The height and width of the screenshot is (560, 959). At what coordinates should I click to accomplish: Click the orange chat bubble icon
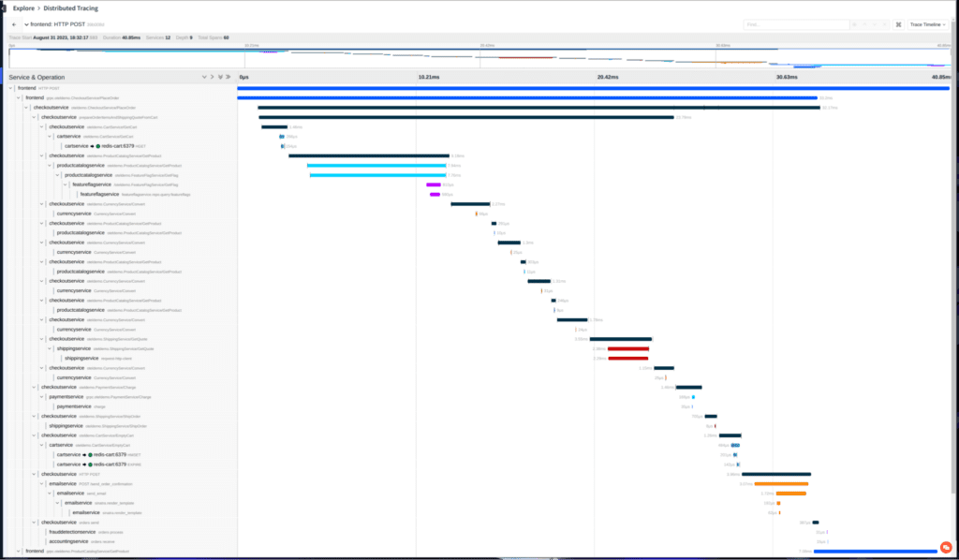(945, 547)
